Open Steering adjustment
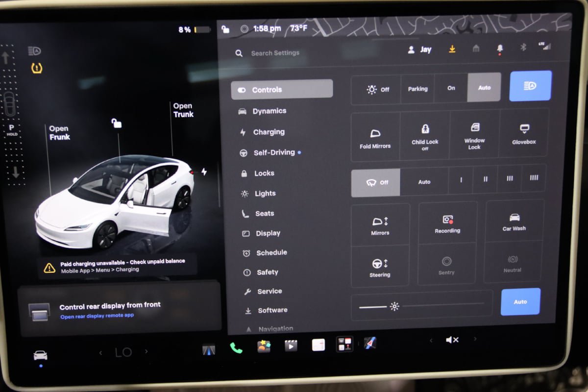Viewport: 588px width, 392px height. (x=380, y=266)
